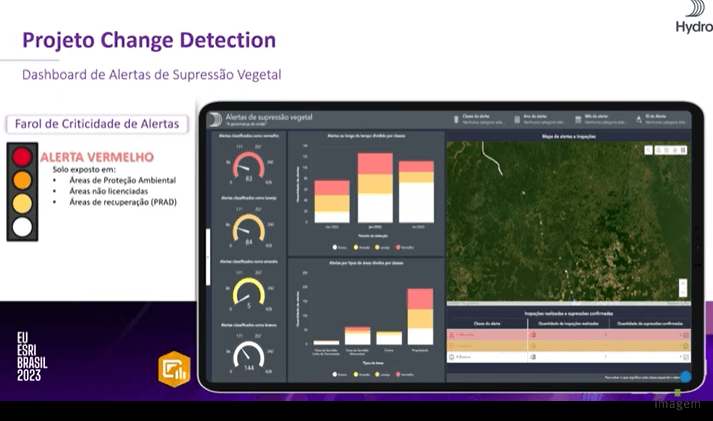Viewport: 713px width, 421px height.
Task: Click the white alert gauge showing 144
Action: coord(247,357)
